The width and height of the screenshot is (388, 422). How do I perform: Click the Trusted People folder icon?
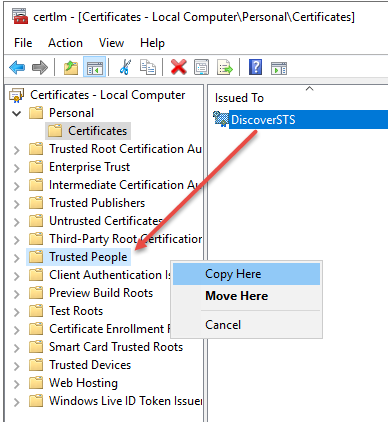click(x=36, y=257)
